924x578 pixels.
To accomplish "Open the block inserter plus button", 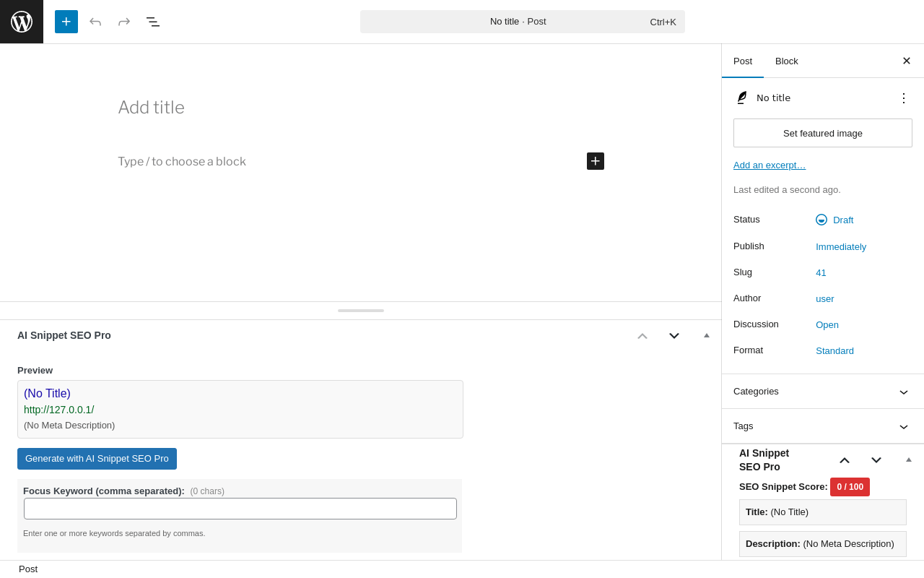I will [x=66, y=22].
